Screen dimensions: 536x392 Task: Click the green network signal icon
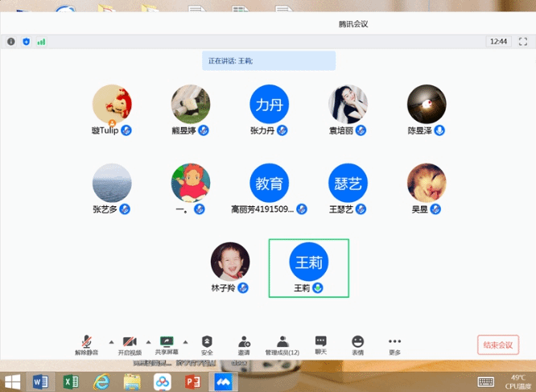[x=41, y=41]
